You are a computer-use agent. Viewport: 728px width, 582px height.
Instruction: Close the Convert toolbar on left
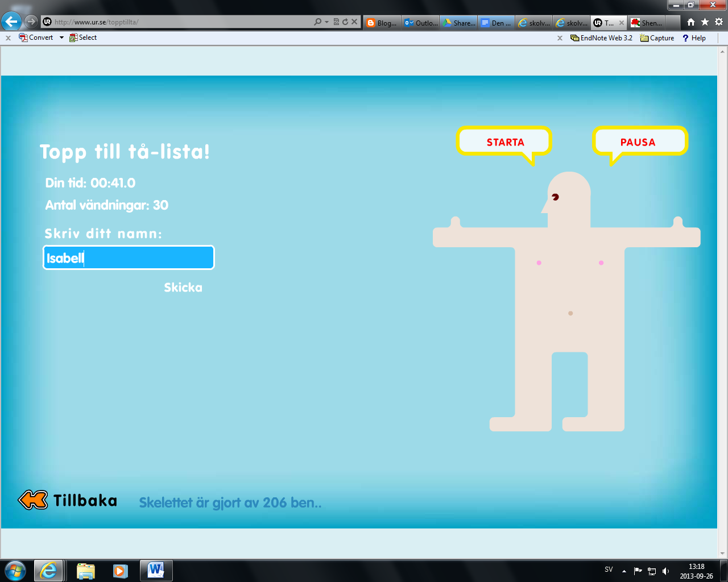tap(8, 38)
